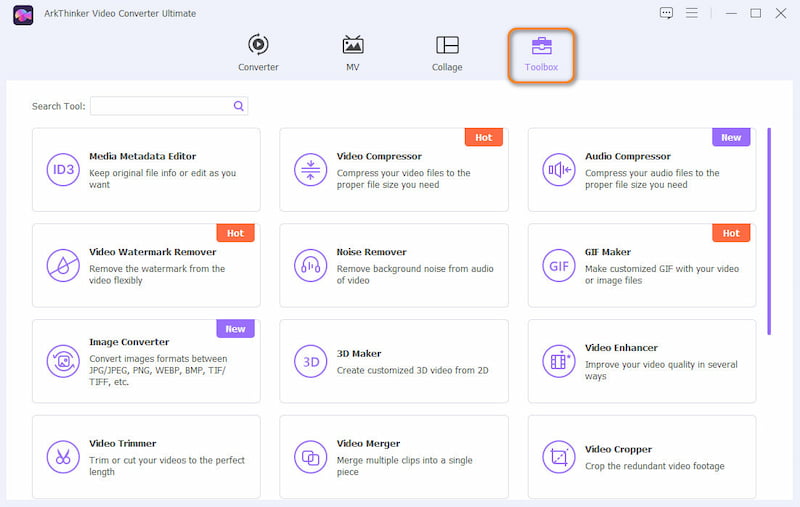Click 'Convert images formats between' description
800x507 pixels.
click(158, 370)
